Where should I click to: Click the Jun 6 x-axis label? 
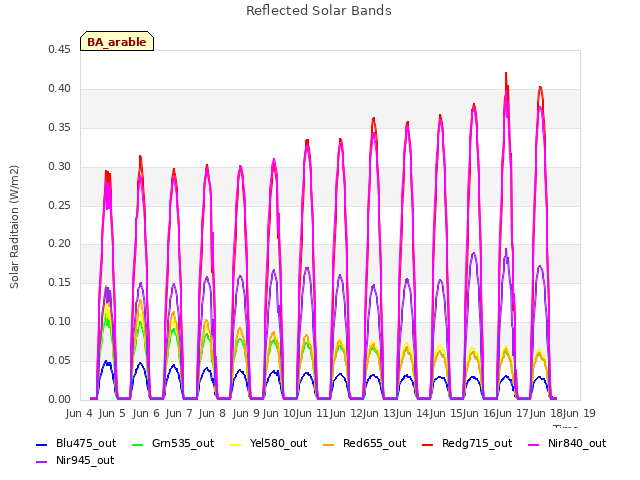[146, 413]
